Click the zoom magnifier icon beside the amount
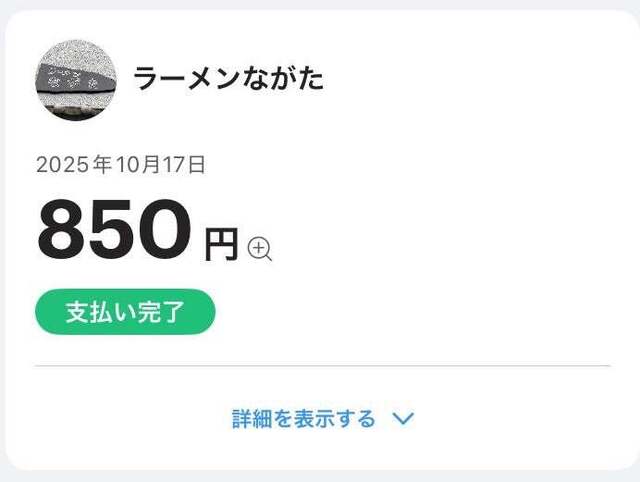 point(260,249)
